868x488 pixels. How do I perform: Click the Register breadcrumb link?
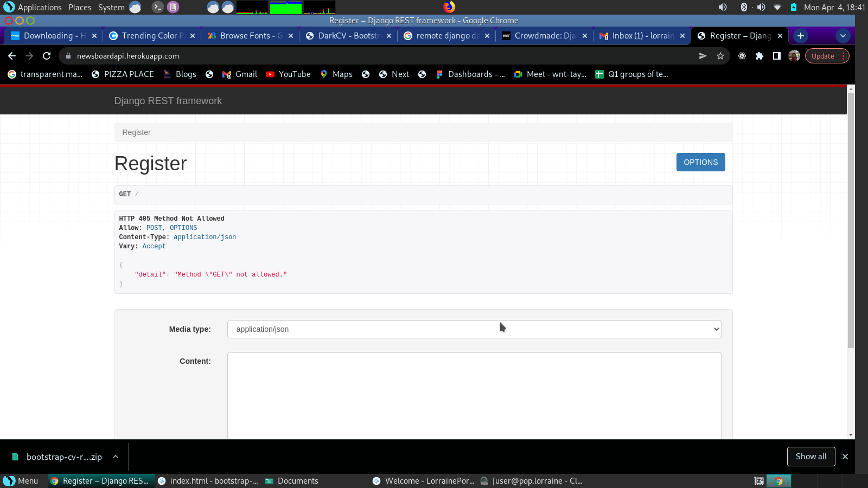(x=136, y=132)
